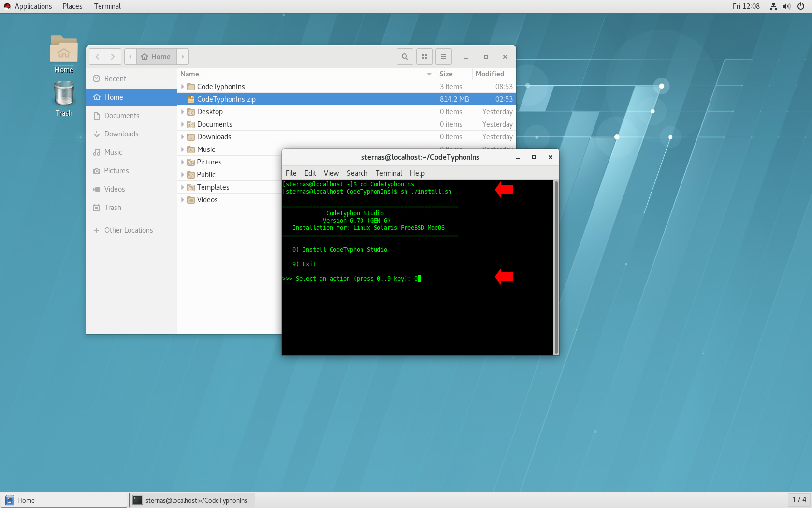Select Documents in sidebar

pyautogui.click(x=131, y=116)
